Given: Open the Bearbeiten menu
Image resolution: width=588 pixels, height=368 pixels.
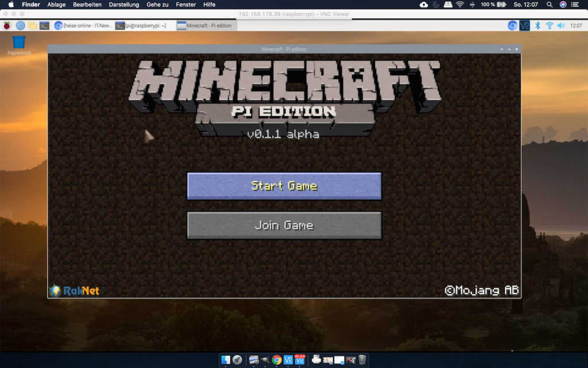Looking at the screenshot, I should (87, 5).
